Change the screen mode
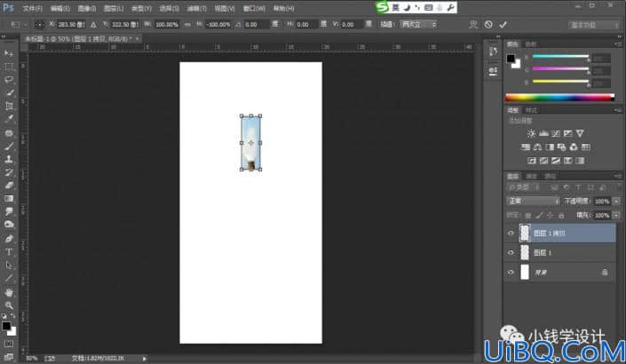Viewport: 626px width, 364px height. [9, 356]
